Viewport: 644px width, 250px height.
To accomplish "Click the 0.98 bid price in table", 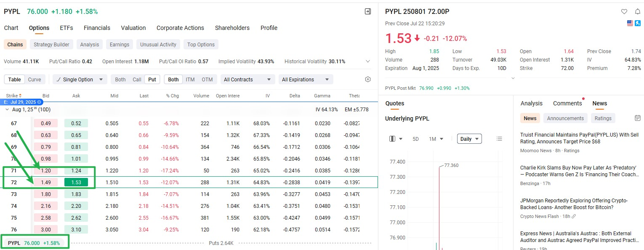I will (x=46, y=159).
